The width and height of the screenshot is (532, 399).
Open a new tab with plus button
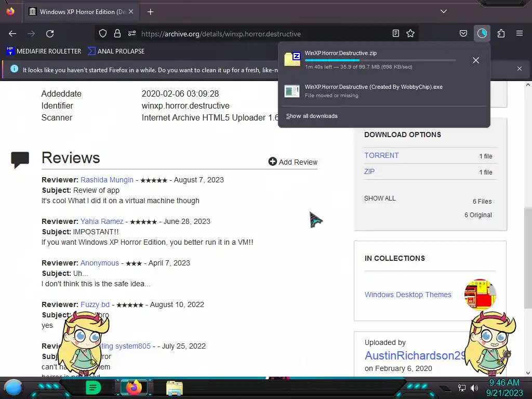point(150,12)
